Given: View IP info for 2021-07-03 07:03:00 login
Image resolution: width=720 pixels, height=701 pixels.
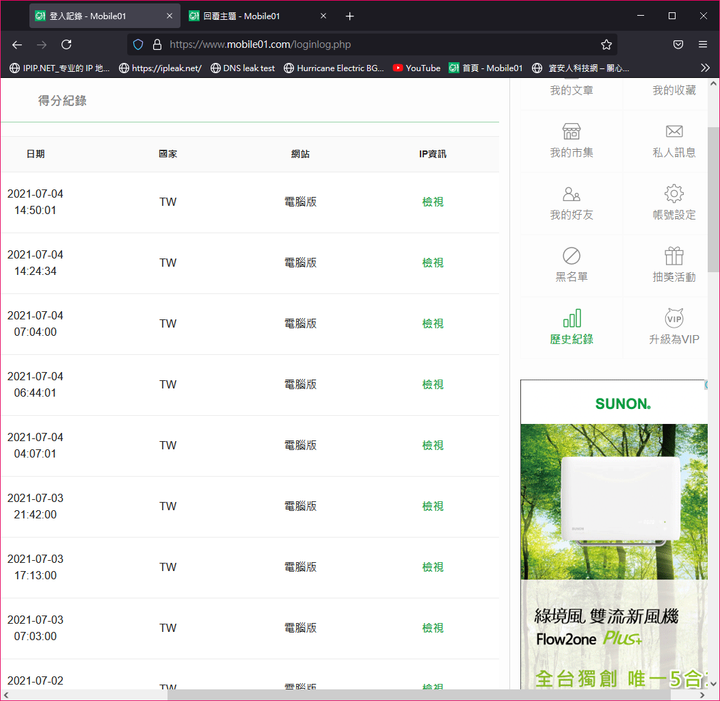Looking at the screenshot, I should click(x=433, y=628).
